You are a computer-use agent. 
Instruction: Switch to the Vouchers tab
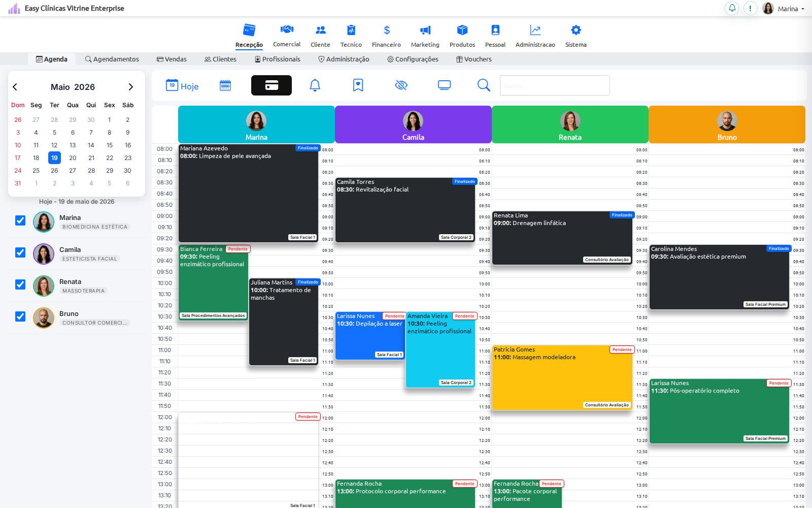tap(474, 59)
